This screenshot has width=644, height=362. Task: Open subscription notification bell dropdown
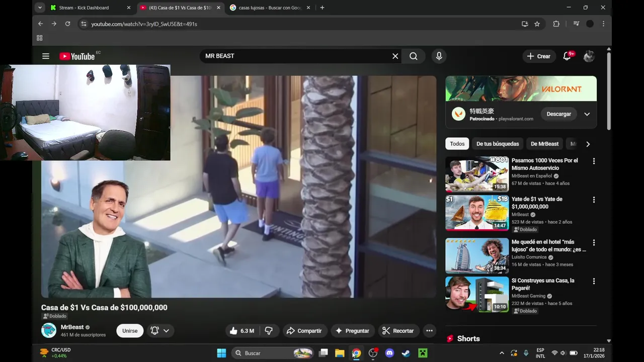tap(160, 331)
